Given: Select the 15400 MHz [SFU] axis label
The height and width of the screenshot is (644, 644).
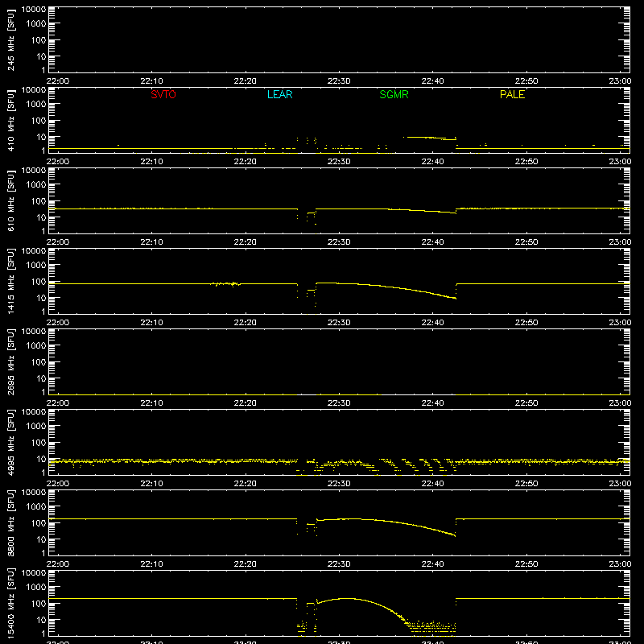Looking at the screenshot, I should pos(10,603).
